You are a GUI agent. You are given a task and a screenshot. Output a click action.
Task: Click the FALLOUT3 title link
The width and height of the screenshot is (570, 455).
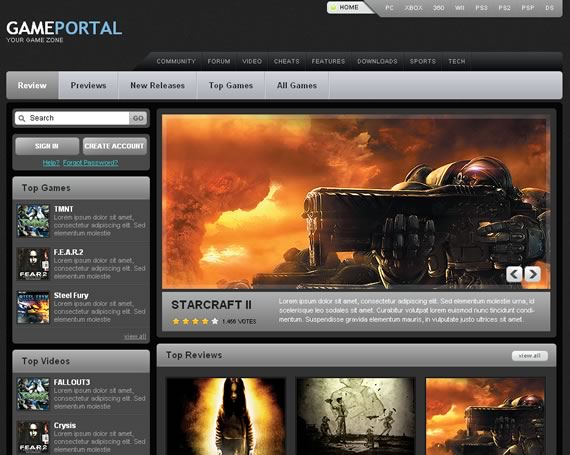point(72,382)
